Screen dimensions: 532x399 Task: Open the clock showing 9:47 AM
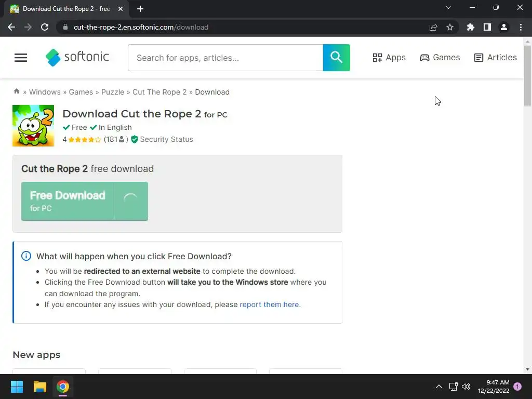click(x=494, y=387)
